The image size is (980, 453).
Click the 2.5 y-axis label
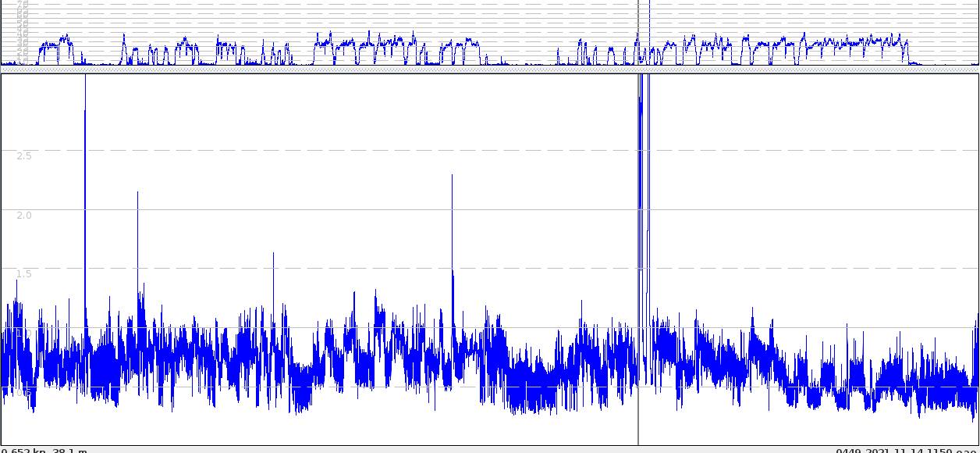tap(24, 155)
